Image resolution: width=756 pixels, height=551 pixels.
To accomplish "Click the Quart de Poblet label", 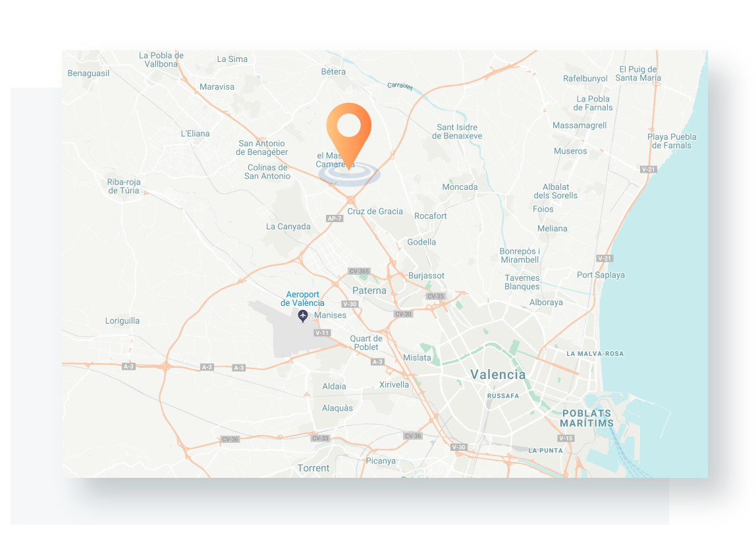I will tap(366, 343).
